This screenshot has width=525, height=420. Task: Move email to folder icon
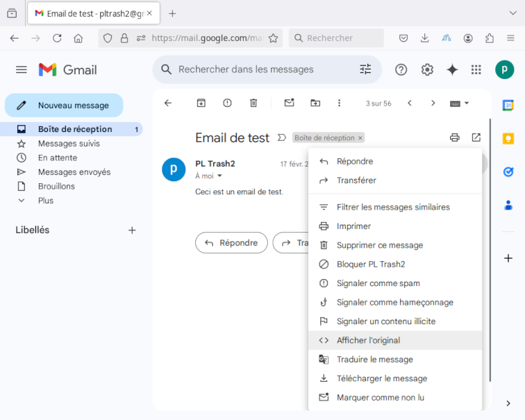315,103
